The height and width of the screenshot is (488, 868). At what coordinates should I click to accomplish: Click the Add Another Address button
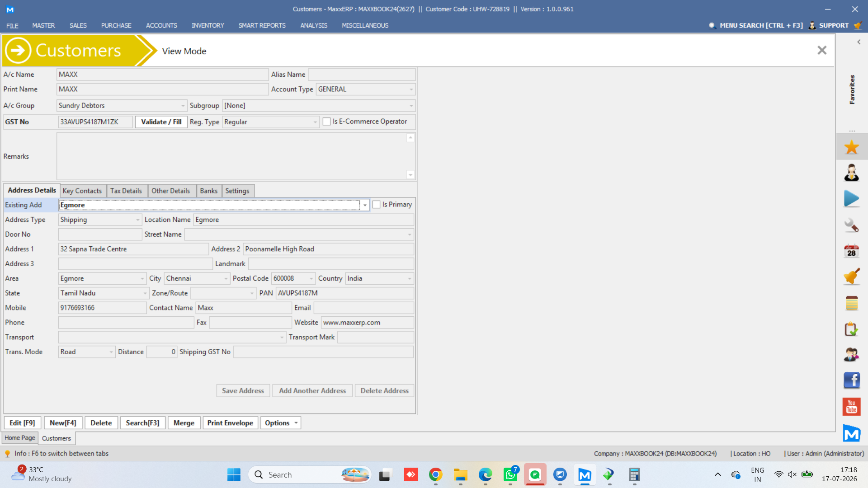click(312, 391)
